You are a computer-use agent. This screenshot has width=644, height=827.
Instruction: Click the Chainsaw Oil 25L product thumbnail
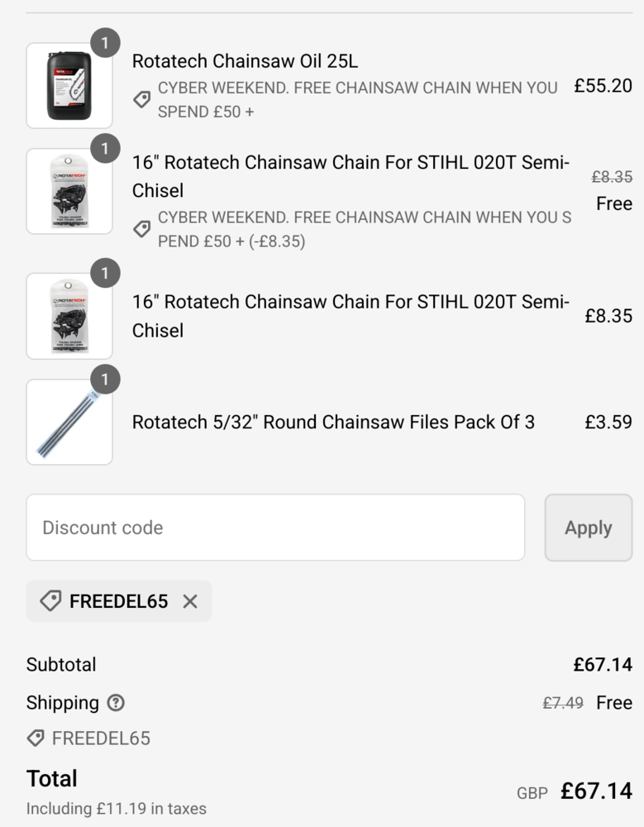pyautogui.click(x=69, y=86)
